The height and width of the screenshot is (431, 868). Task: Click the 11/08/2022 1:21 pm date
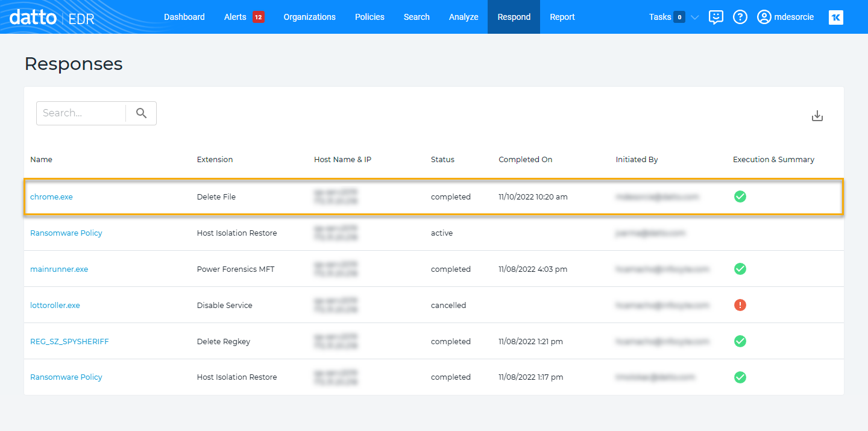click(530, 341)
